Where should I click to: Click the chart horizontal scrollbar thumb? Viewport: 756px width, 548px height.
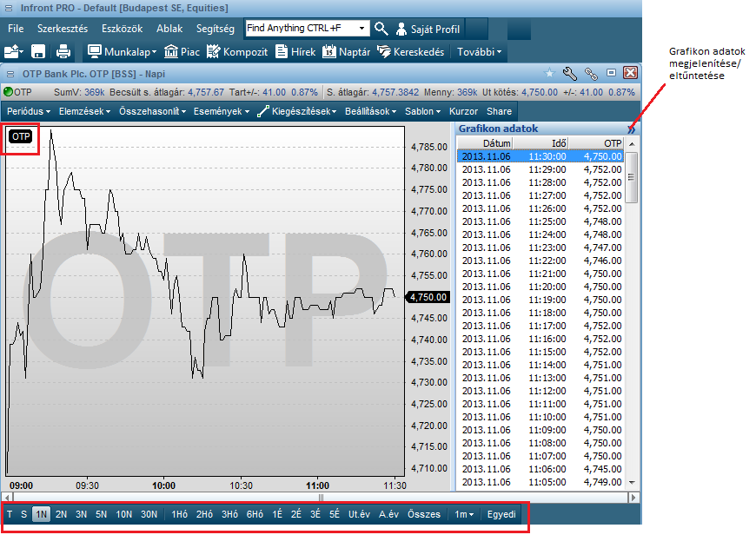322,498
